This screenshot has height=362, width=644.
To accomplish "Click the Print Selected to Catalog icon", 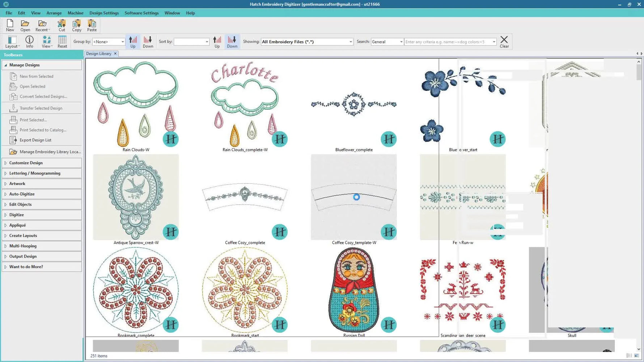I will point(13,130).
